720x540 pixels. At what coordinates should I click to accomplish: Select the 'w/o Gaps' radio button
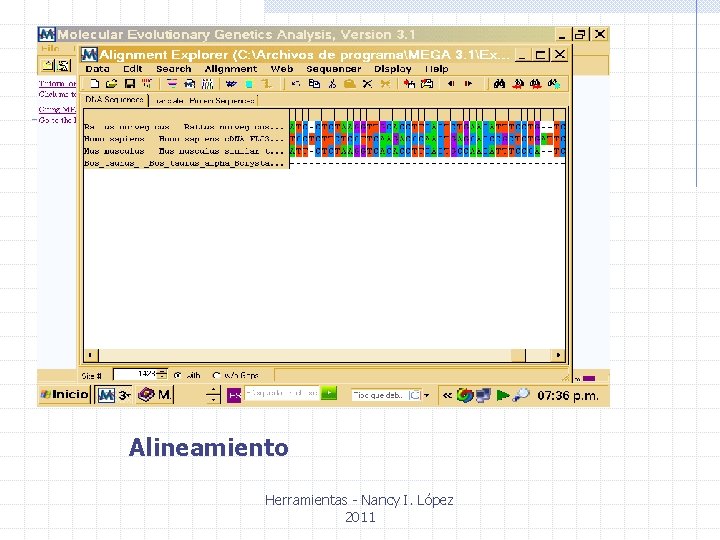pyautogui.click(x=216, y=375)
